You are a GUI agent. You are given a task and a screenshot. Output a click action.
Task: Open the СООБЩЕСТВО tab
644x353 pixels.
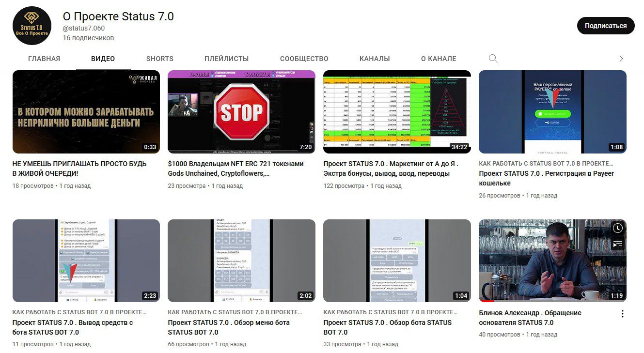click(304, 59)
